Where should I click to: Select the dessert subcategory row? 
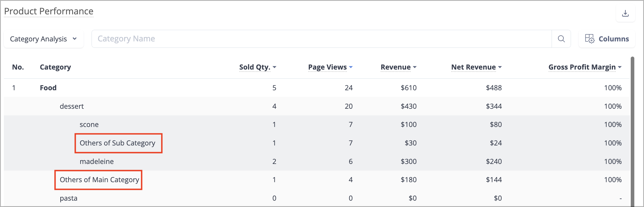317,106
